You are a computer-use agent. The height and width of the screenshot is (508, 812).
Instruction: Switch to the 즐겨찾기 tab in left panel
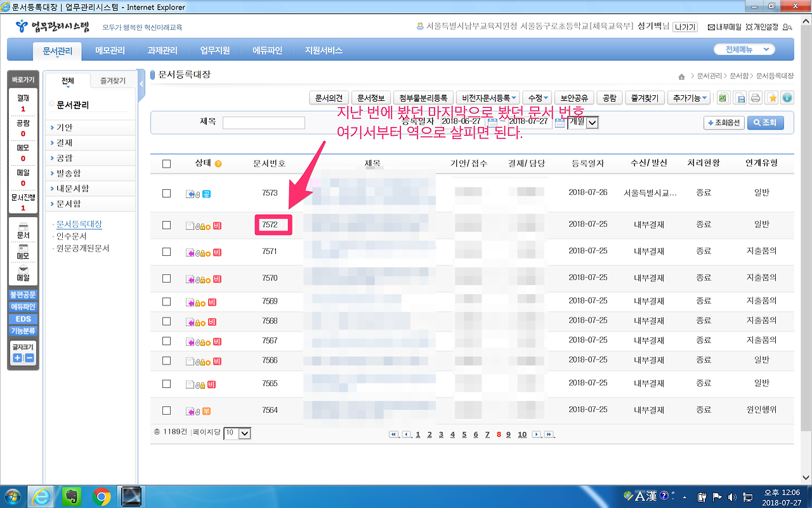(x=113, y=81)
